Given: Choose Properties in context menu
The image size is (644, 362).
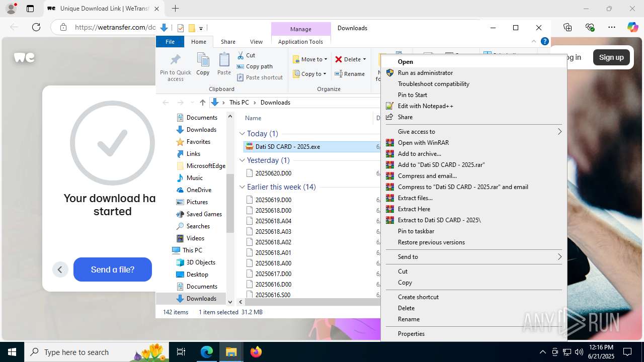Looking at the screenshot, I should pyautogui.click(x=474, y=334).
